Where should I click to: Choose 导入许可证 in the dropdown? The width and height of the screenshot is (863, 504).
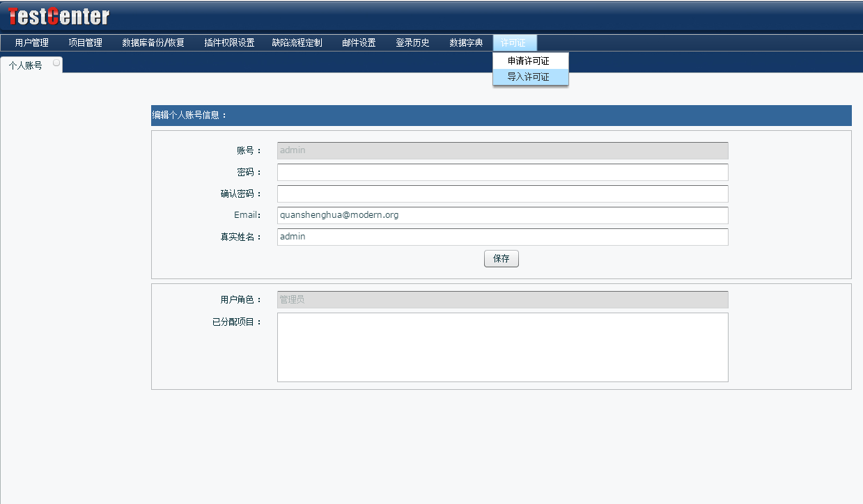[529, 77]
